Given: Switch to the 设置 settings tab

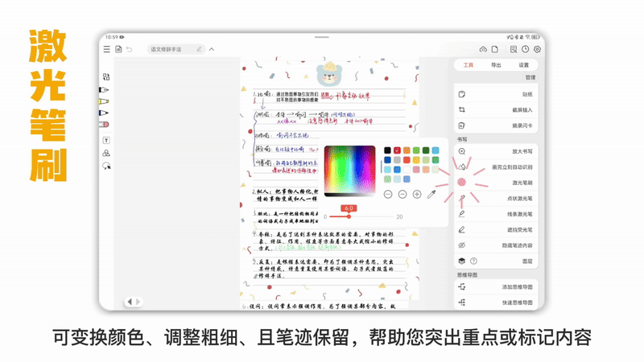Looking at the screenshot, I should click(523, 65).
